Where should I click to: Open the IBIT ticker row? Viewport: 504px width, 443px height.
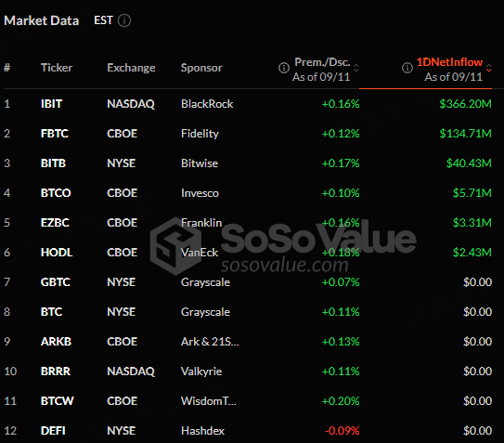click(x=248, y=104)
